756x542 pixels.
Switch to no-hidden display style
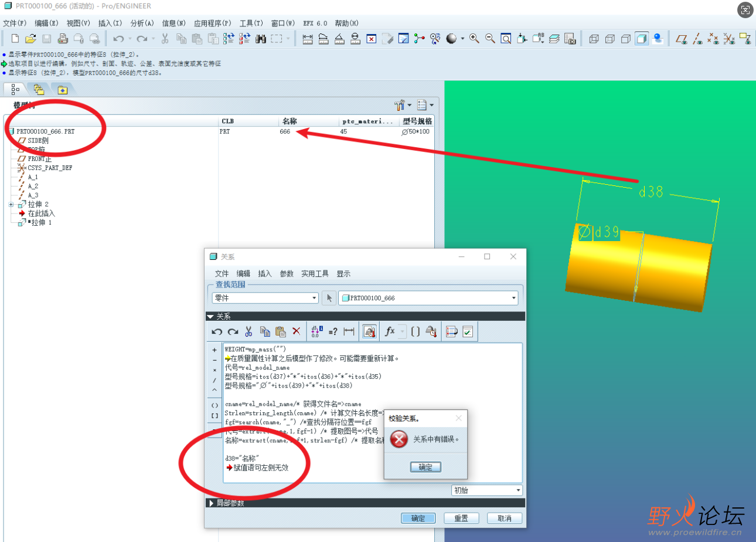pyautogui.click(x=625, y=39)
